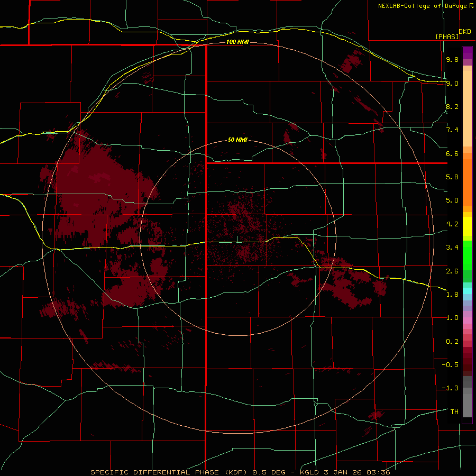Select the 4.2 scale label
This screenshot has width=476, height=476.
click(452, 224)
